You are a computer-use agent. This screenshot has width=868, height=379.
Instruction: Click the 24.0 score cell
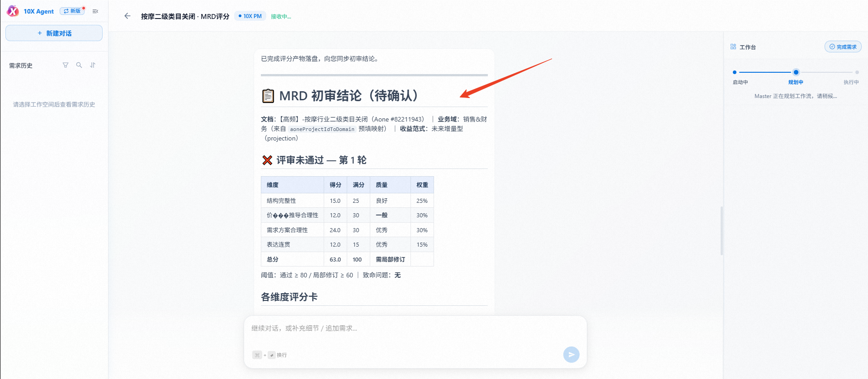[x=335, y=230]
